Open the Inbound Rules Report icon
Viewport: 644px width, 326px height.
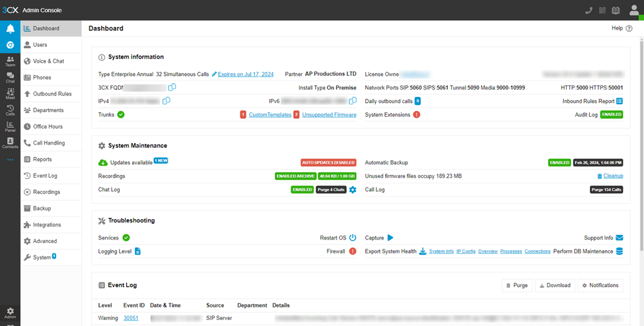[619, 101]
